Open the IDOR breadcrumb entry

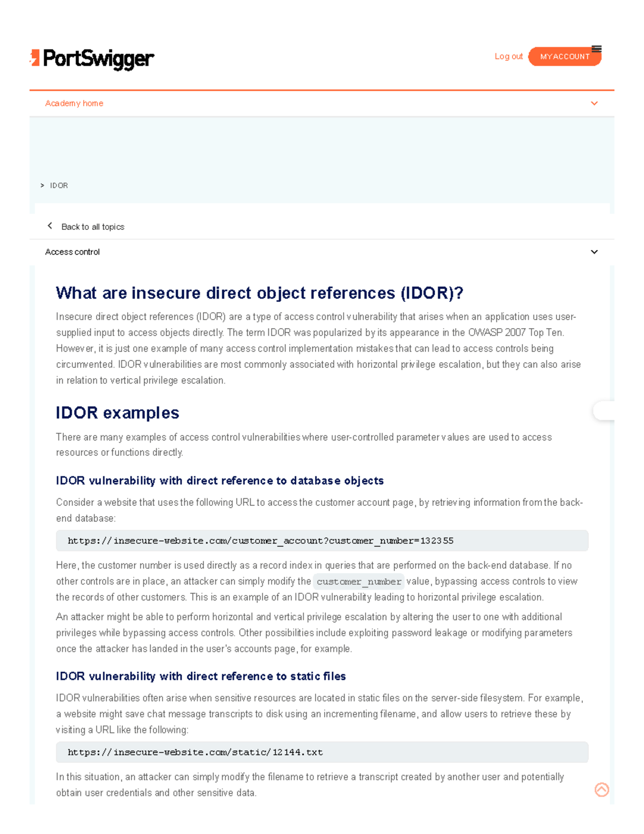(x=59, y=185)
